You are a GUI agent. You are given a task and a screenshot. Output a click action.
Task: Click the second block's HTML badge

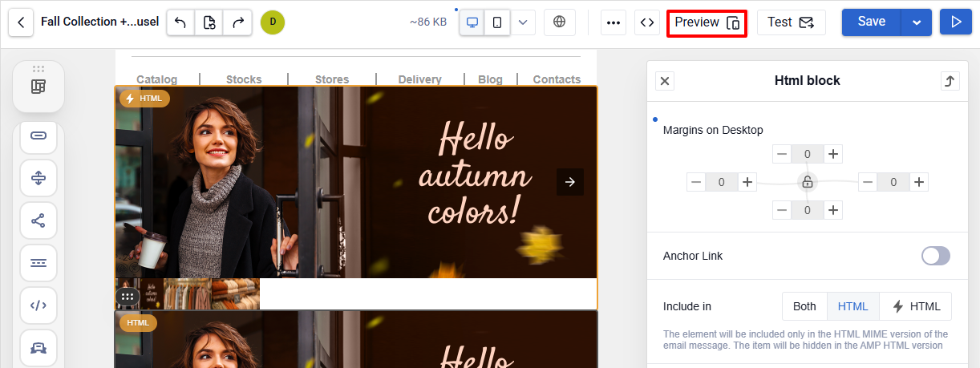pos(138,322)
